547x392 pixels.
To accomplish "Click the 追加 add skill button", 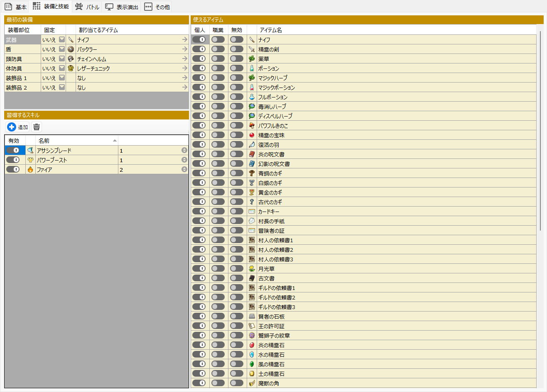I will click(18, 127).
